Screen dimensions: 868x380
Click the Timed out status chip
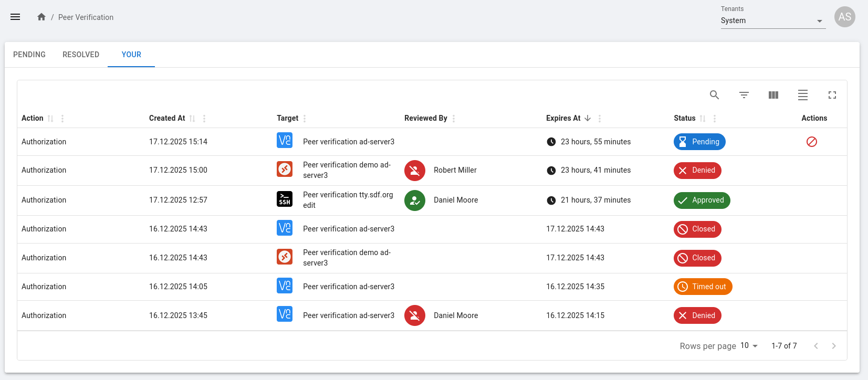[703, 287]
